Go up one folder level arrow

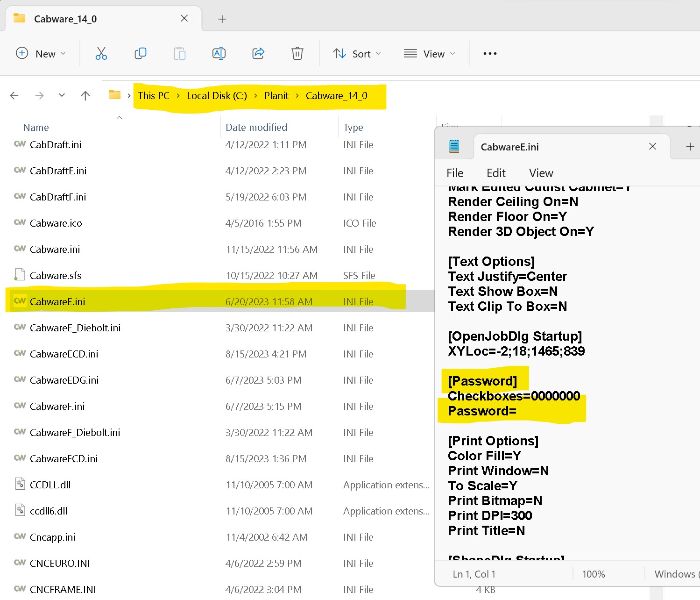tap(85, 96)
